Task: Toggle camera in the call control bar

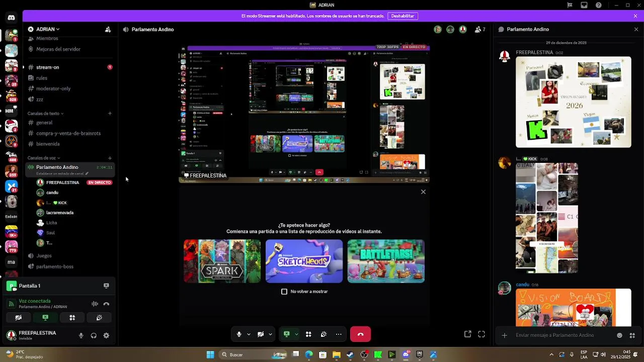Action: (261, 334)
